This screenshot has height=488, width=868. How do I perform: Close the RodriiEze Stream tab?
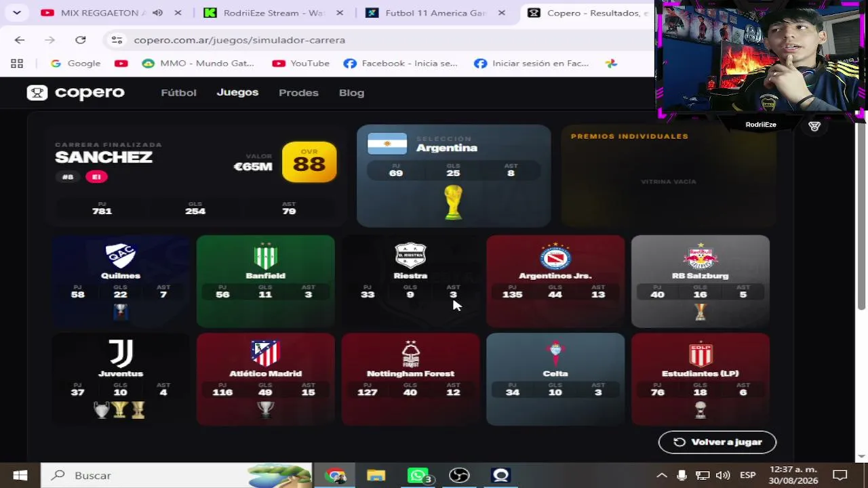[340, 13]
